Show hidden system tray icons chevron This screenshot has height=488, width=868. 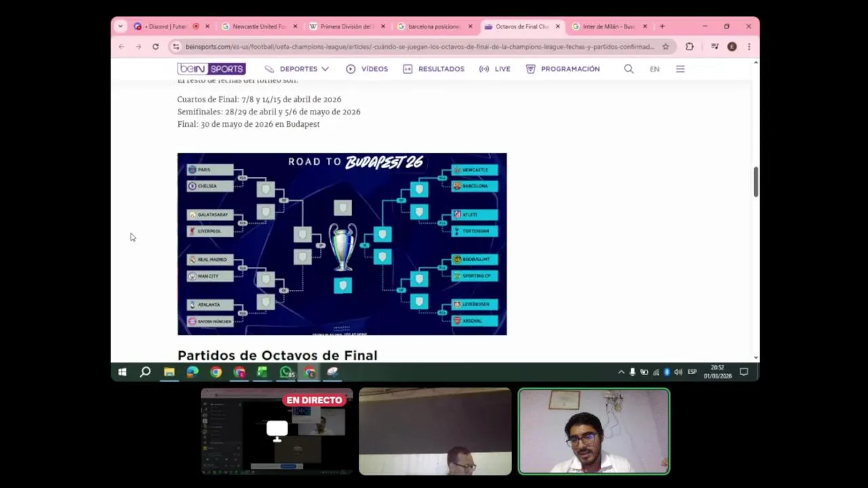pyautogui.click(x=621, y=372)
